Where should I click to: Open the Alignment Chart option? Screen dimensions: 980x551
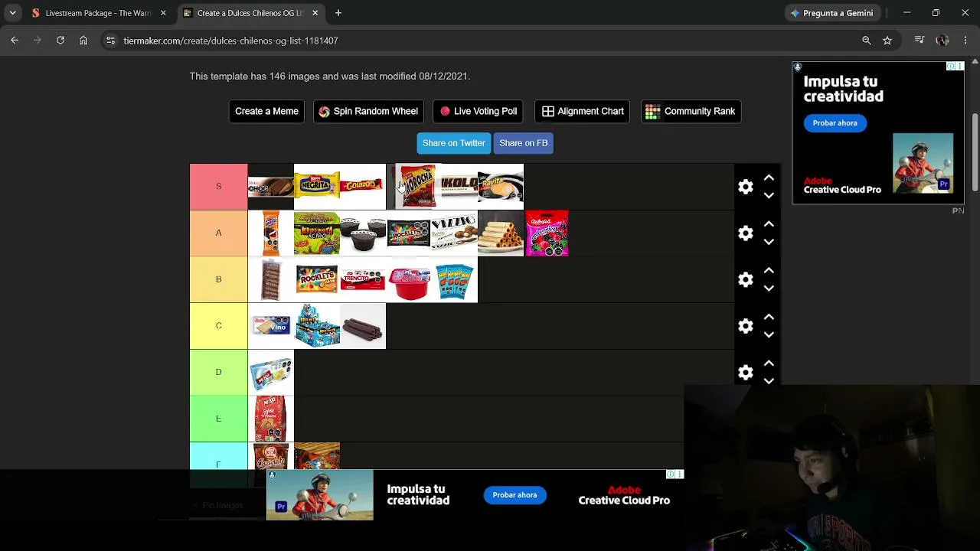tap(583, 111)
